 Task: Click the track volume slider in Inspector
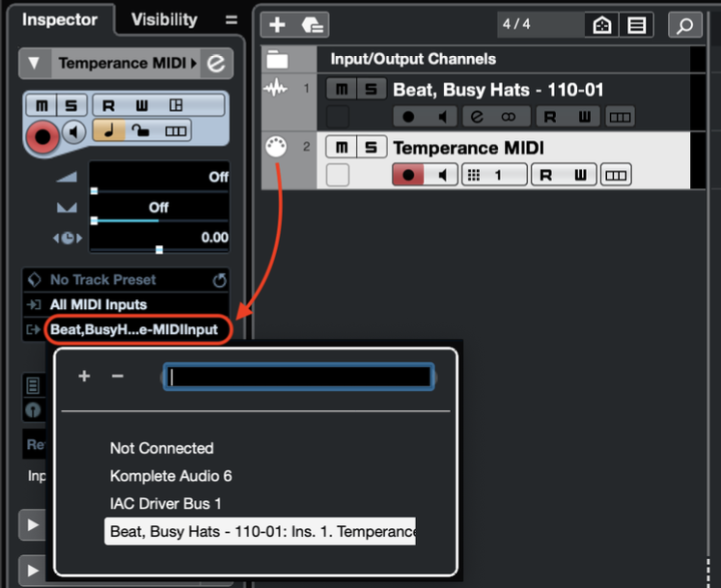(x=159, y=179)
